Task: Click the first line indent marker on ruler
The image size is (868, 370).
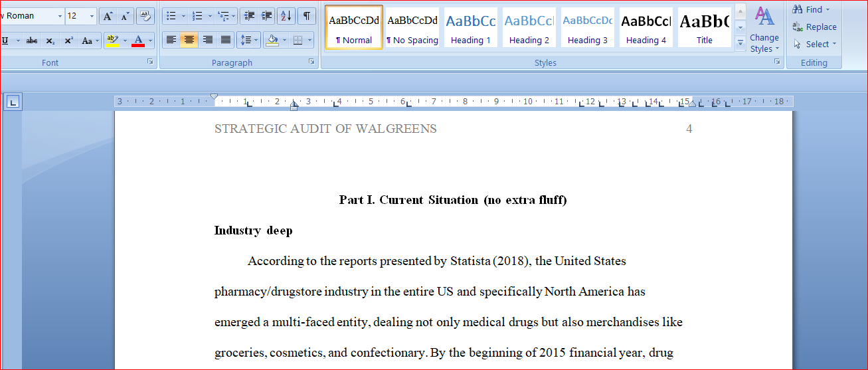Action: (214, 97)
